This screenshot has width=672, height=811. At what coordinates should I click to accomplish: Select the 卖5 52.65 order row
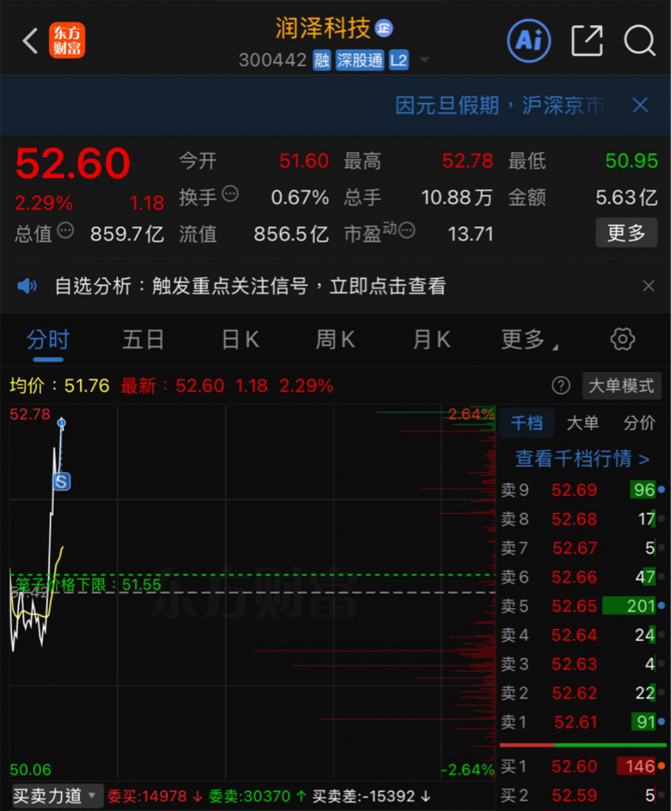click(x=583, y=606)
